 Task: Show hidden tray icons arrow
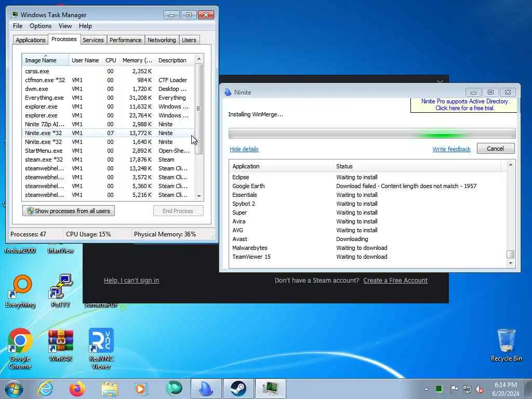click(426, 389)
